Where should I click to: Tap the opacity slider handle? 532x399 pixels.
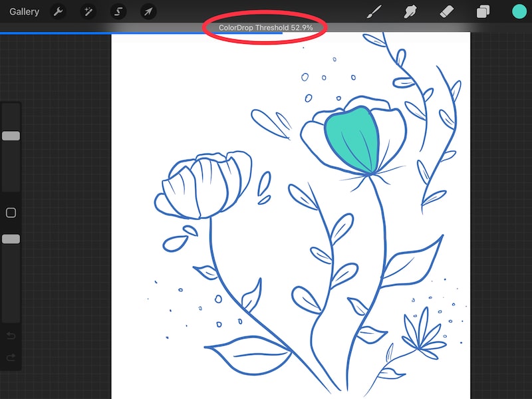(x=11, y=239)
